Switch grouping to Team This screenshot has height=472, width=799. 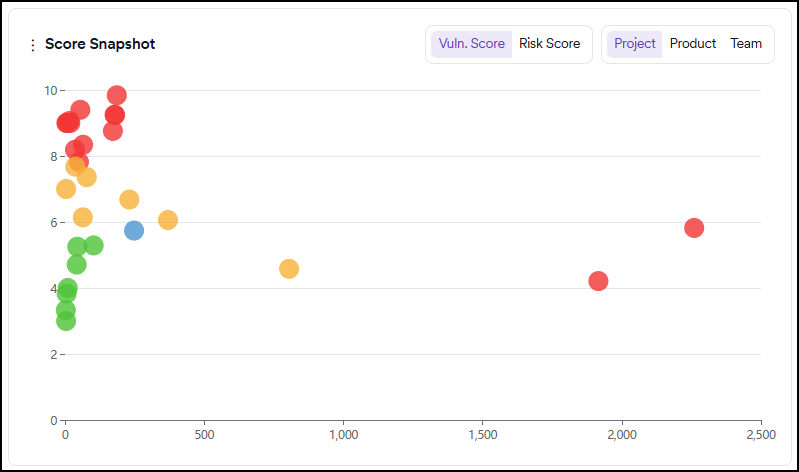[745, 44]
